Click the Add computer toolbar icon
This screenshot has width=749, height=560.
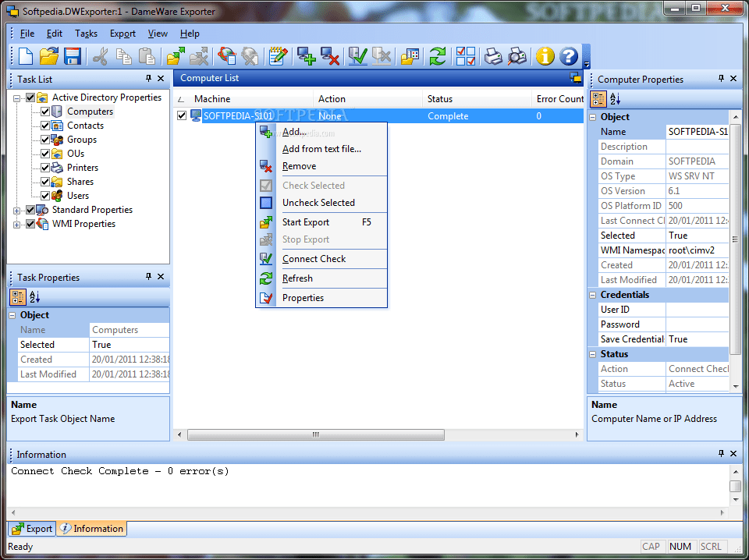pyautogui.click(x=306, y=56)
